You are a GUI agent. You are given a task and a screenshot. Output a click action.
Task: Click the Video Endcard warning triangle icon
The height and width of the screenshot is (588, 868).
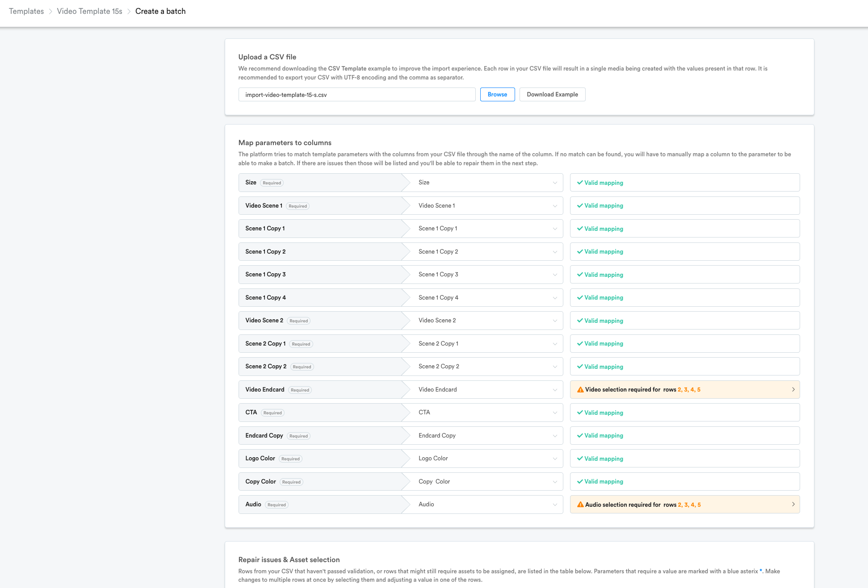pyautogui.click(x=580, y=390)
